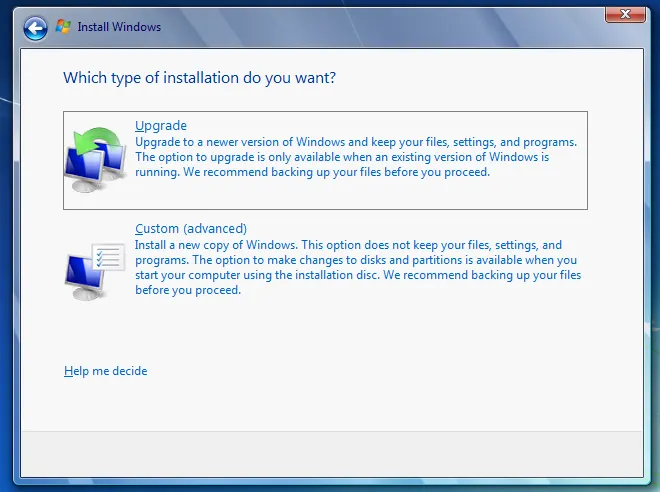Click the Custom install checklist icon
The width and height of the screenshot is (660, 492).
96,271
